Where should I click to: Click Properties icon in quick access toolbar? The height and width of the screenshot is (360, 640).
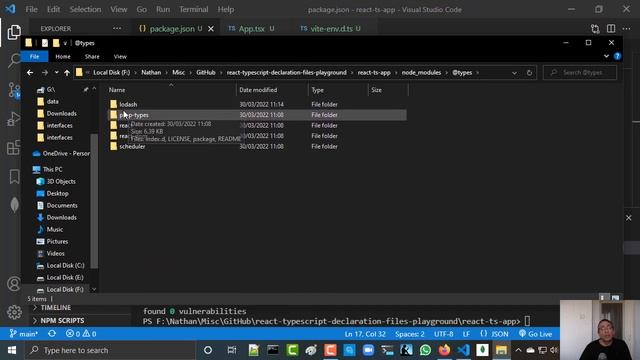coord(45,43)
